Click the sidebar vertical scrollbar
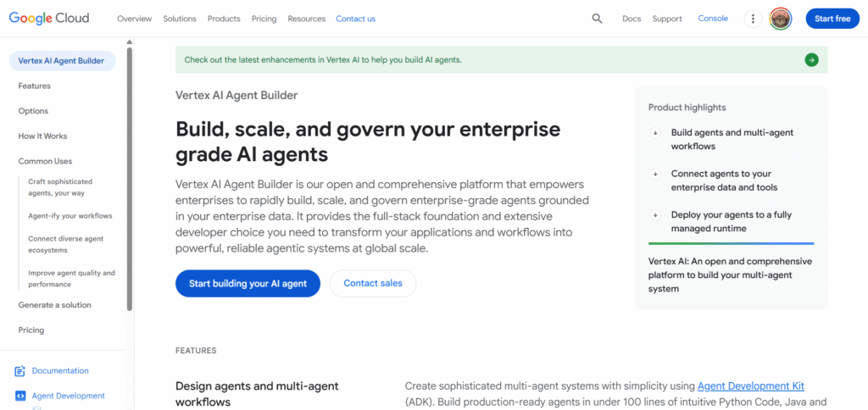The width and height of the screenshot is (868, 410). (130, 178)
